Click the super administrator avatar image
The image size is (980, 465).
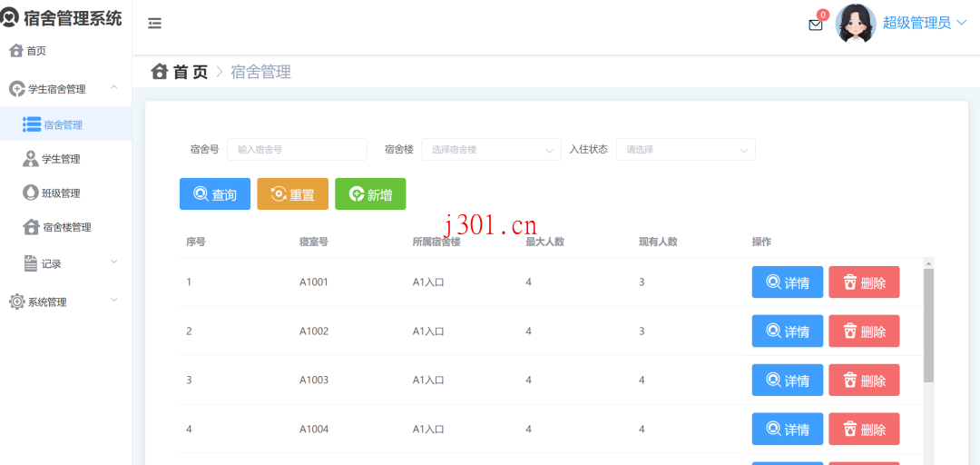click(x=856, y=24)
